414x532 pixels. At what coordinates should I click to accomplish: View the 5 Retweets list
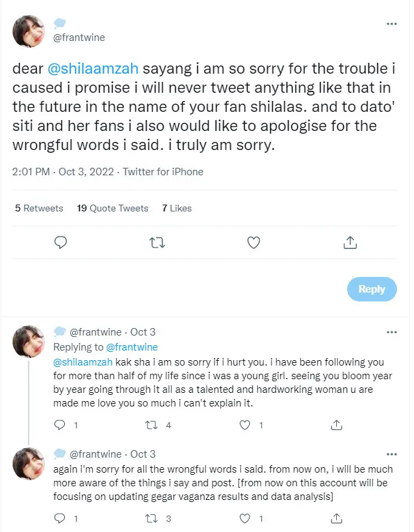click(x=39, y=208)
